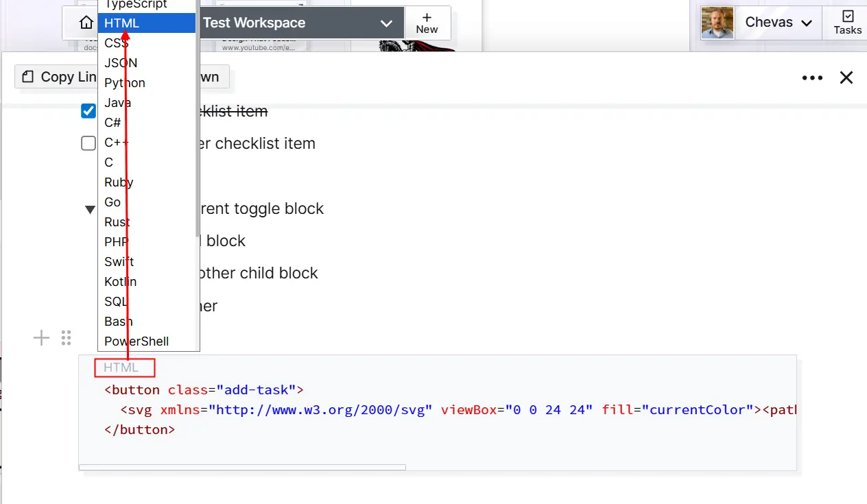Open the page more-options (•••) menu
Screen dimensions: 867x504
812,77
